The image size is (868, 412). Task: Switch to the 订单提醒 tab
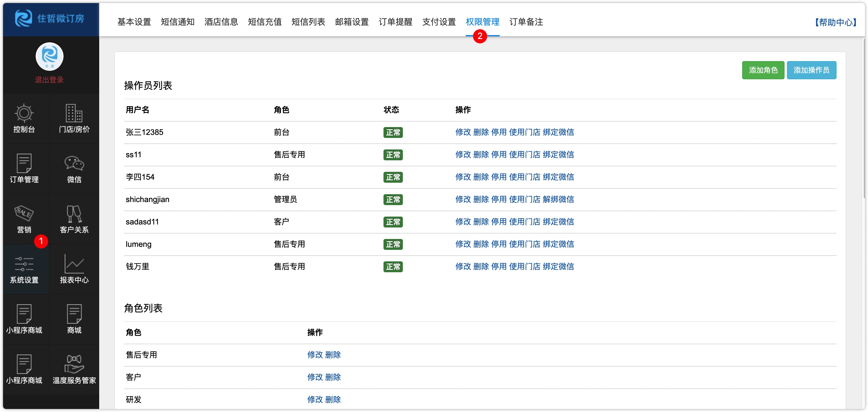tap(396, 22)
